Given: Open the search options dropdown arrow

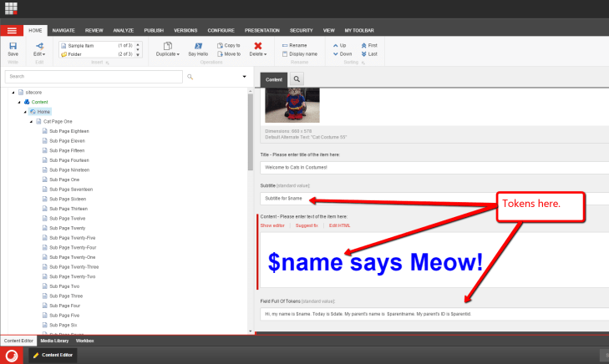Looking at the screenshot, I should tap(244, 77).
